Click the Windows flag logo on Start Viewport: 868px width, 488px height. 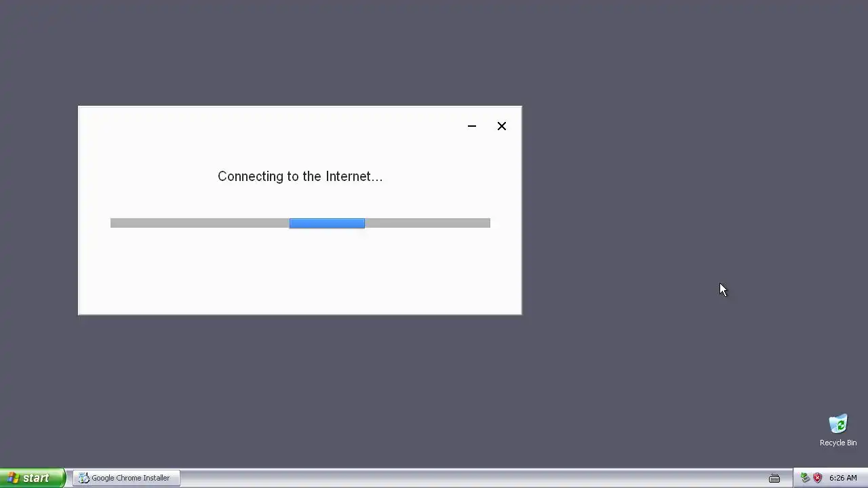pos(13,478)
